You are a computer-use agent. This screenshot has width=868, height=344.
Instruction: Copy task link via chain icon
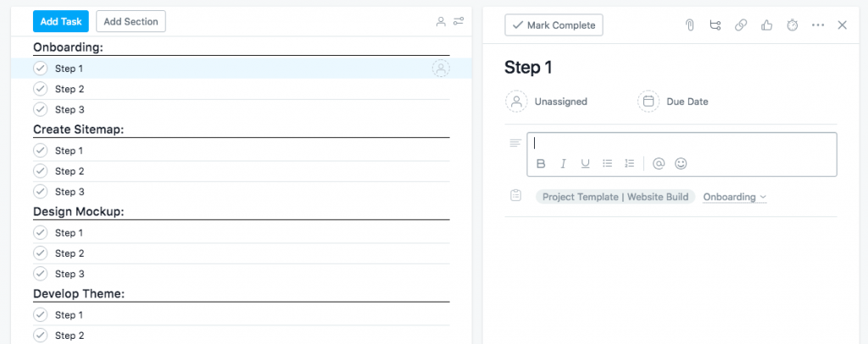coord(741,25)
